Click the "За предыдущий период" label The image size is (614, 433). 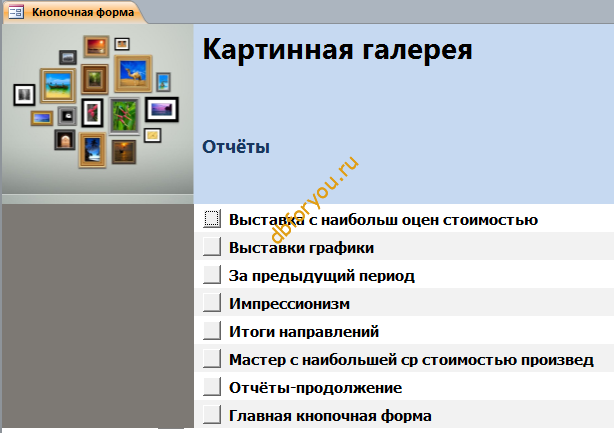(322, 276)
